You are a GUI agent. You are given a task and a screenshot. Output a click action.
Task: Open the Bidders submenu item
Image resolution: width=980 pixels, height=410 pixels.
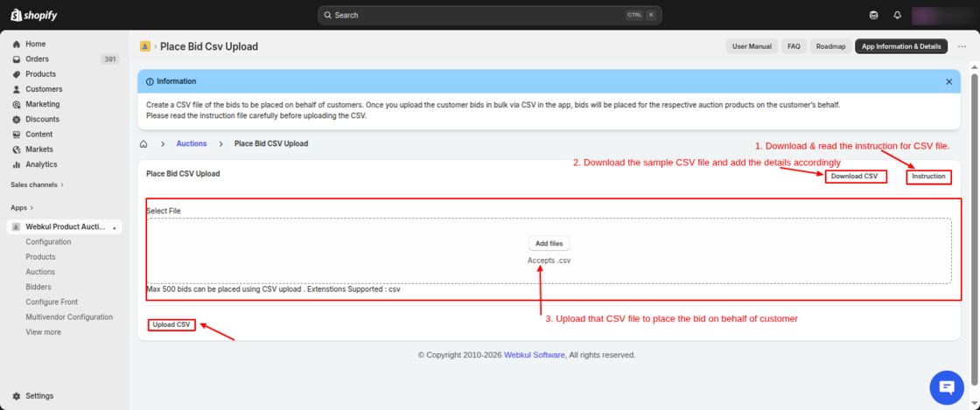pos(38,287)
